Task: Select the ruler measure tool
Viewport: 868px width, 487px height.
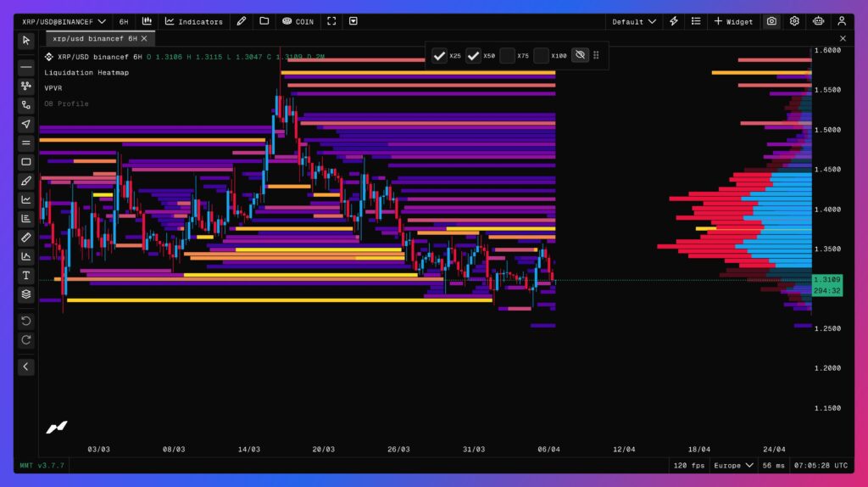Action: [x=26, y=237]
